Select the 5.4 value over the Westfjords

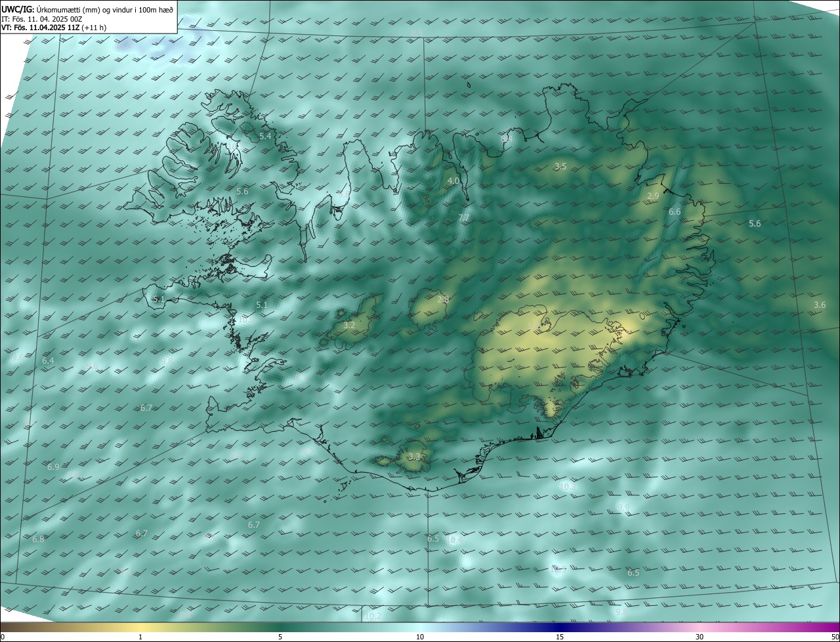click(x=266, y=136)
